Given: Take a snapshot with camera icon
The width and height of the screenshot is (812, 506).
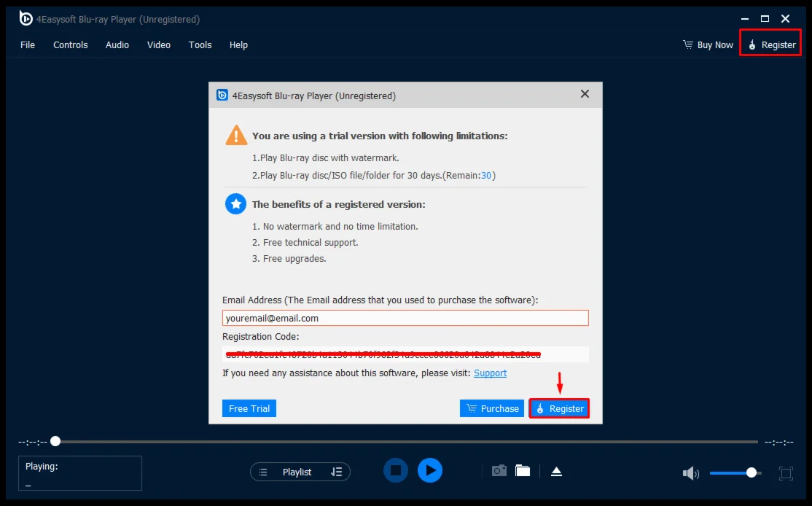Looking at the screenshot, I should coord(499,471).
